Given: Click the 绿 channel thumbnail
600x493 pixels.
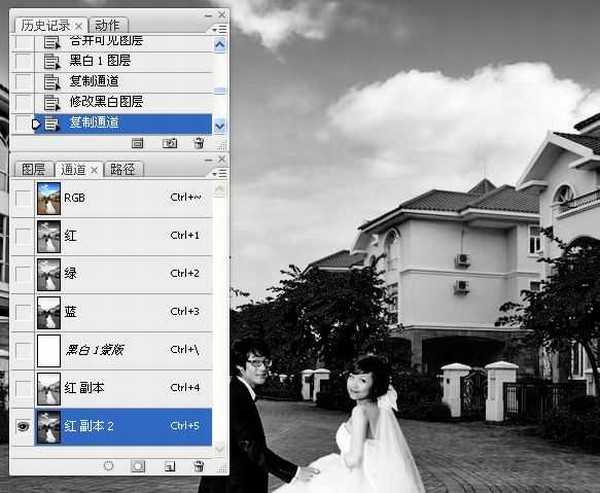Looking at the screenshot, I should tap(48, 274).
